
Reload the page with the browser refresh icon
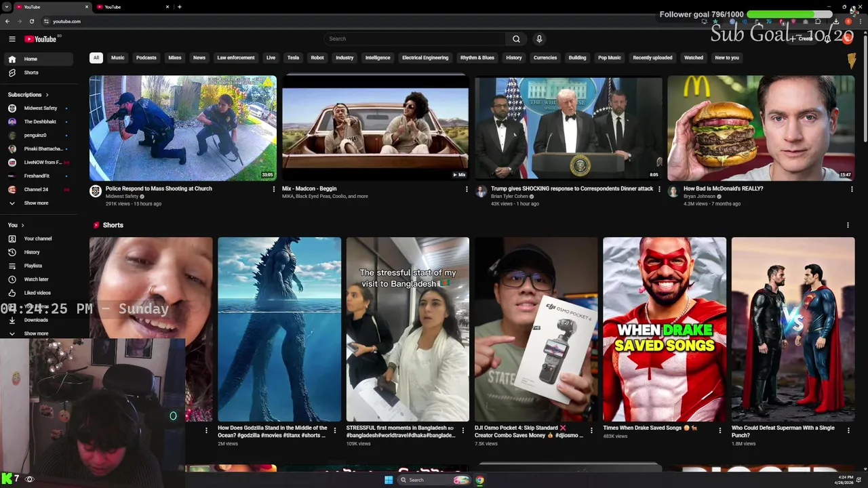point(31,21)
